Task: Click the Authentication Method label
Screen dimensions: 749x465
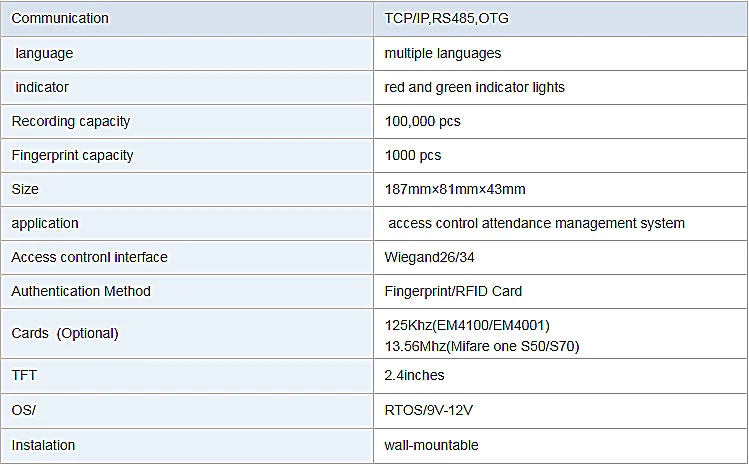Action: 81,291
